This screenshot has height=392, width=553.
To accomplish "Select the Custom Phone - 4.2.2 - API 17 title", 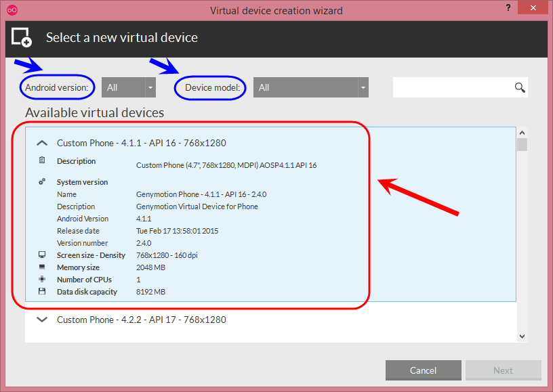I will (142, 320).
